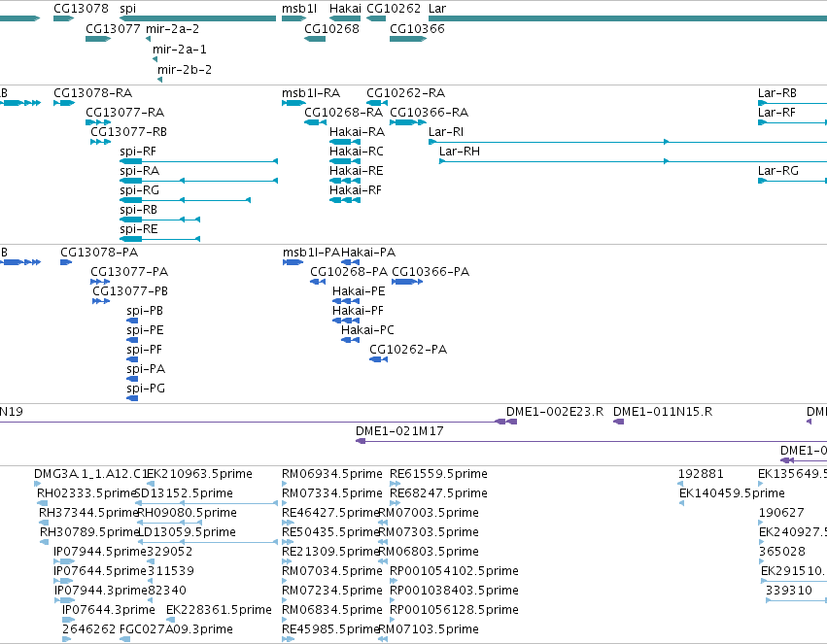Select protein spi-PG
The height and width of the screenshot is (644, 827).
(x=146, y=389)
